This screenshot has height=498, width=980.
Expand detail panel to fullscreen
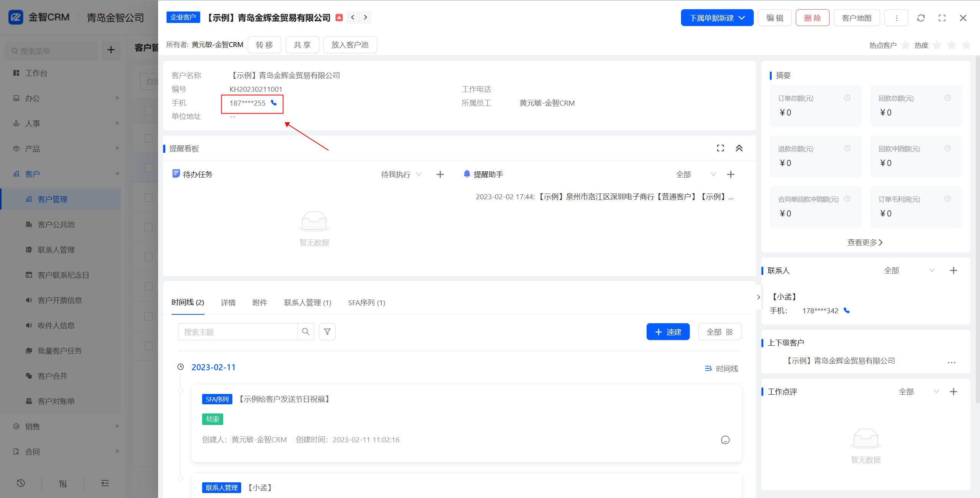942,18
